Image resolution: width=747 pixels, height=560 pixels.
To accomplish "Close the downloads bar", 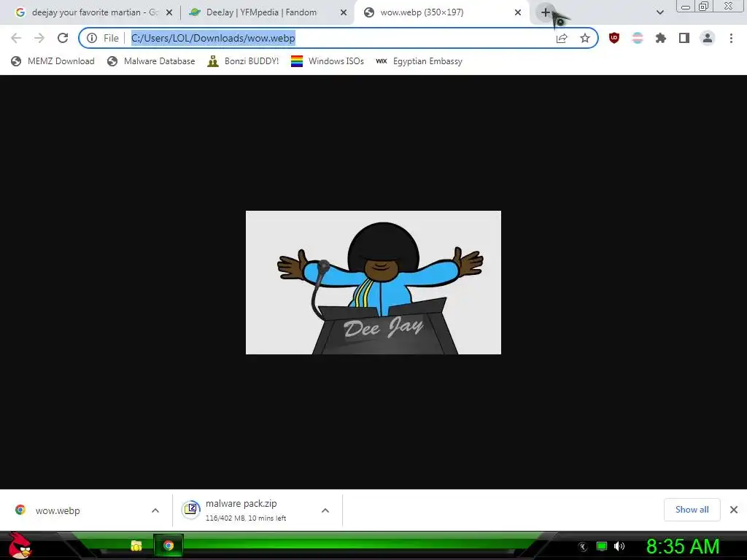I will (734, 510).
